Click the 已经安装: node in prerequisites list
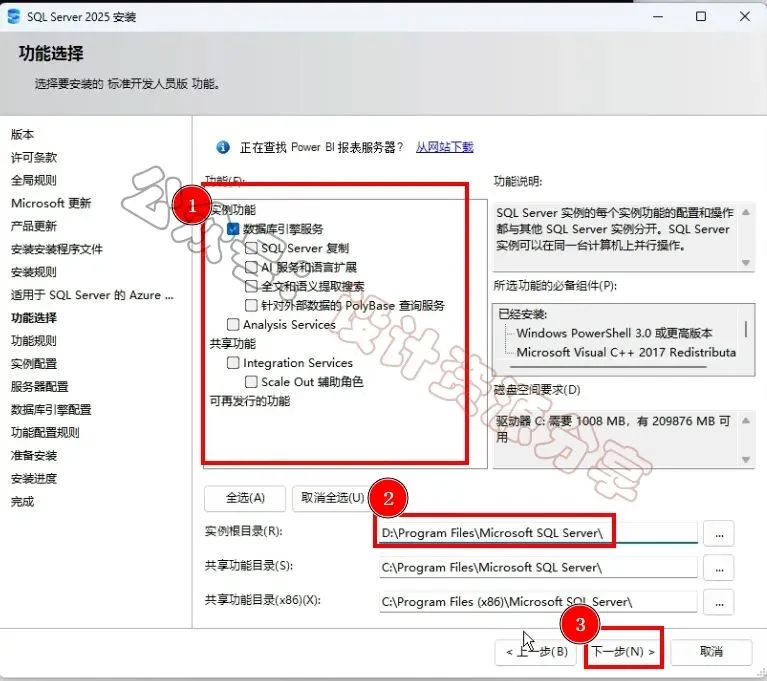The width and height of the screenshot is (767, 681). [522, 314]
